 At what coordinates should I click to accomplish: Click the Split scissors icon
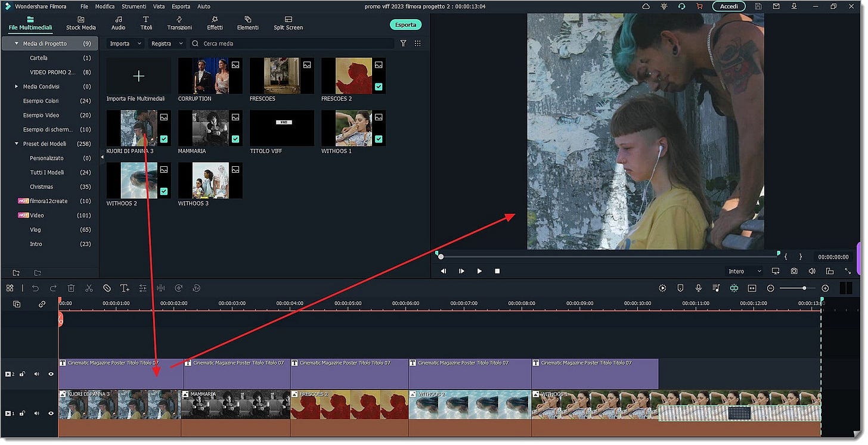click(89, 288)
